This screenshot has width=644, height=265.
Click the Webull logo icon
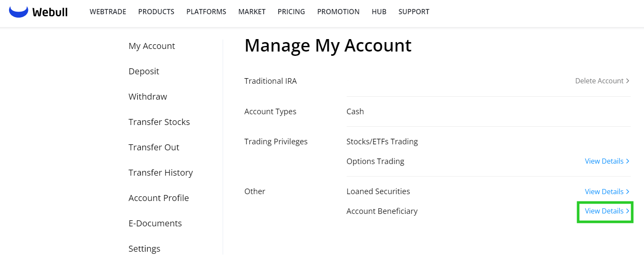tap(18, 12)
